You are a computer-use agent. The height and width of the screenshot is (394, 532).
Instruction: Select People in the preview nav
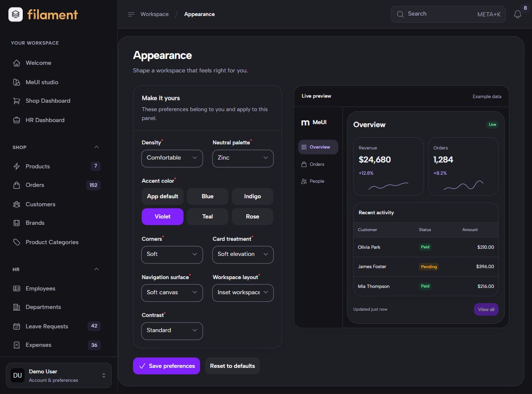[x=318, y=181]
